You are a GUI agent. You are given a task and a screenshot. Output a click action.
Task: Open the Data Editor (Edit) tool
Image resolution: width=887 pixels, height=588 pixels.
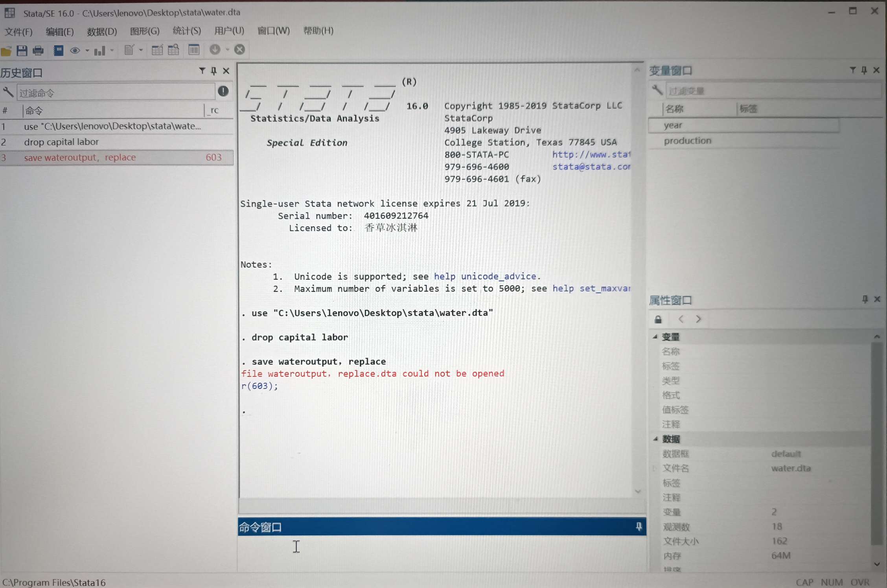tap(157, 50)
